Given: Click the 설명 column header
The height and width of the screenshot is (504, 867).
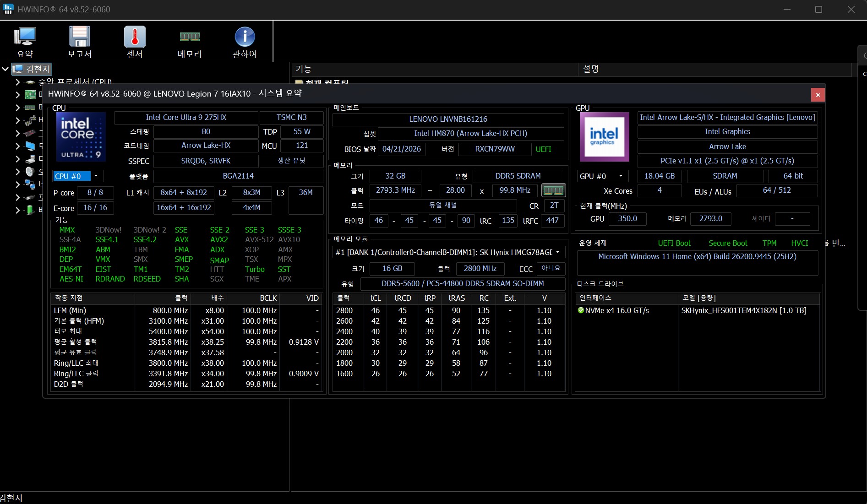Looking at the screenshot, I should pyautogui.click(x=714, y=69).
